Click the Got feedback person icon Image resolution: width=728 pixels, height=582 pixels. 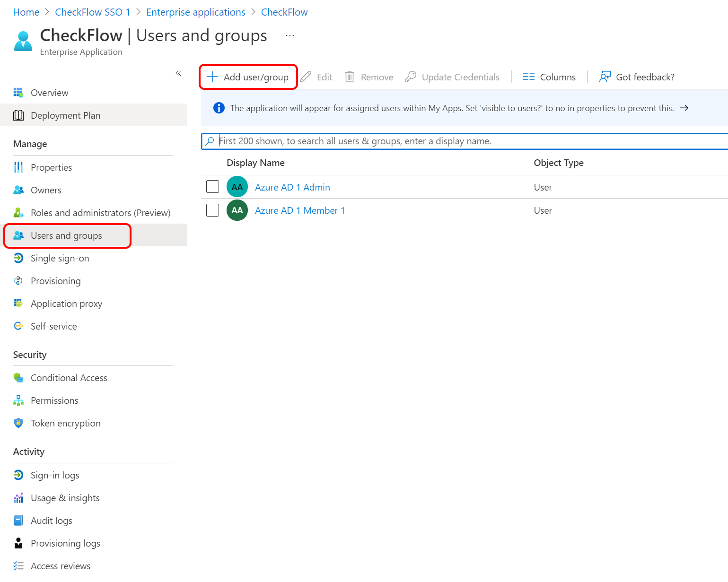coord(605,77)
